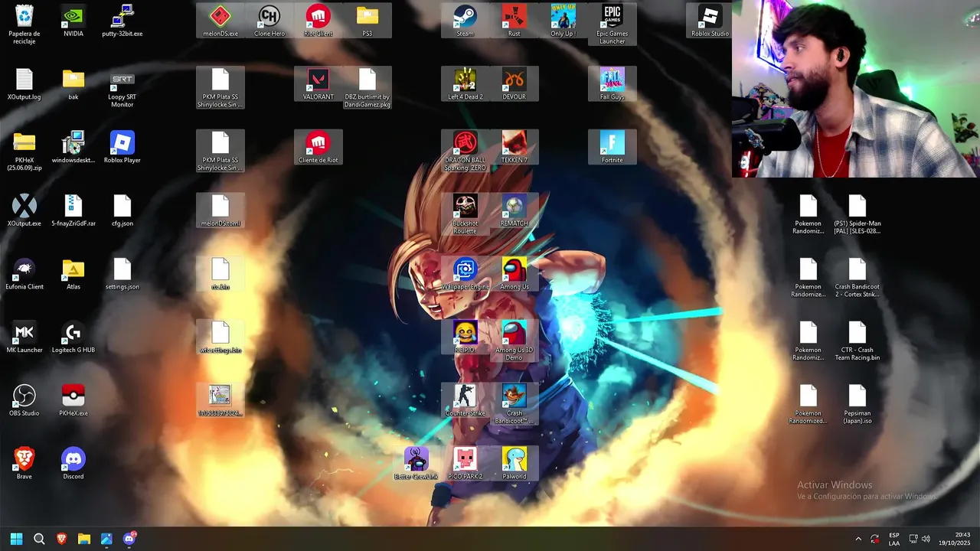Select the Only Up! shortcut
980x551 pixels.
(x=563, y=21)
